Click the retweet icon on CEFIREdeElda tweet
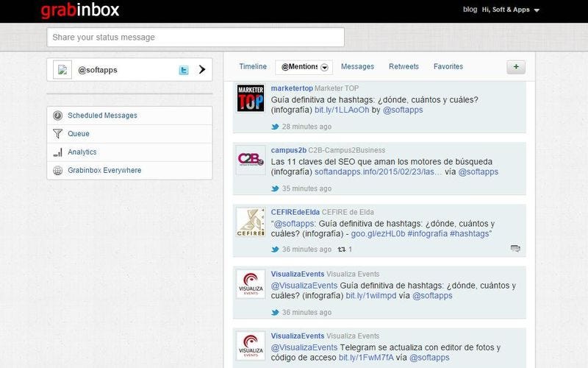The image size is (588, 368). click(342, 250)
